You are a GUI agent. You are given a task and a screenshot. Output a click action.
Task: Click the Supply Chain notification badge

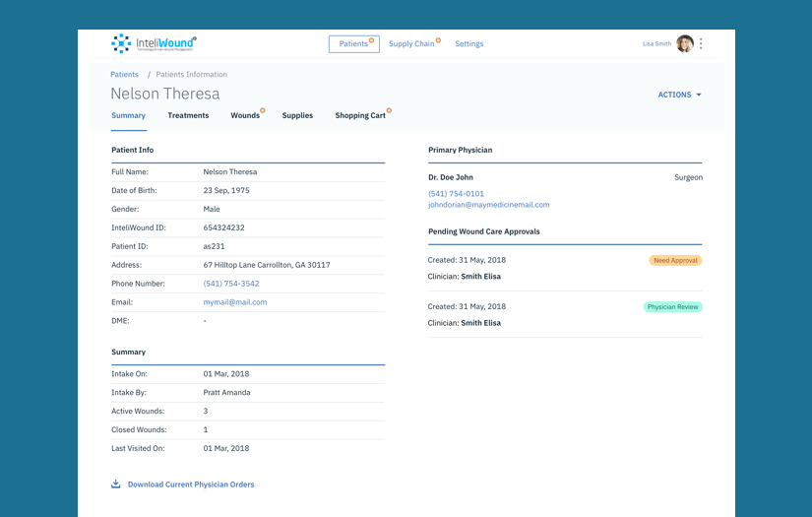[438, 40]
